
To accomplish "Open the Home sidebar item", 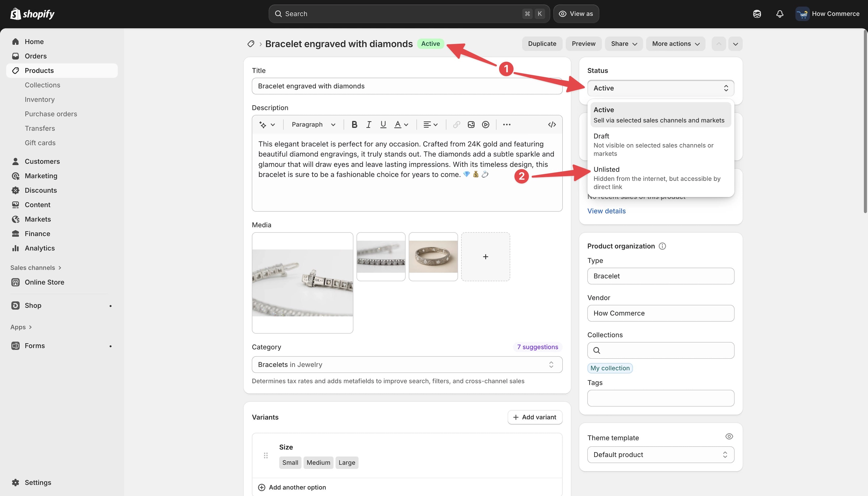I will coord(62,42).
